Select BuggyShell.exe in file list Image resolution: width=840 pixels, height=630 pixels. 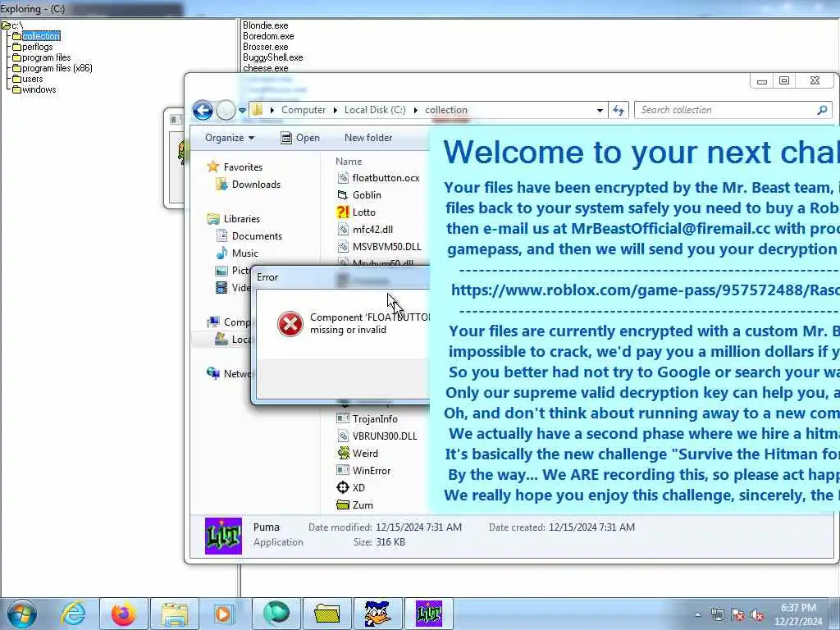coord(272,57)
